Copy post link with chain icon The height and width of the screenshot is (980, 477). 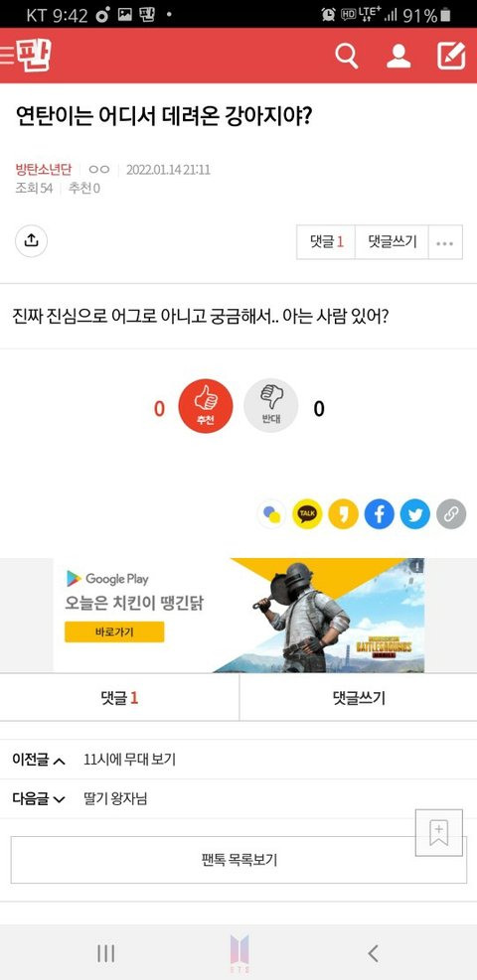point(451,514)
